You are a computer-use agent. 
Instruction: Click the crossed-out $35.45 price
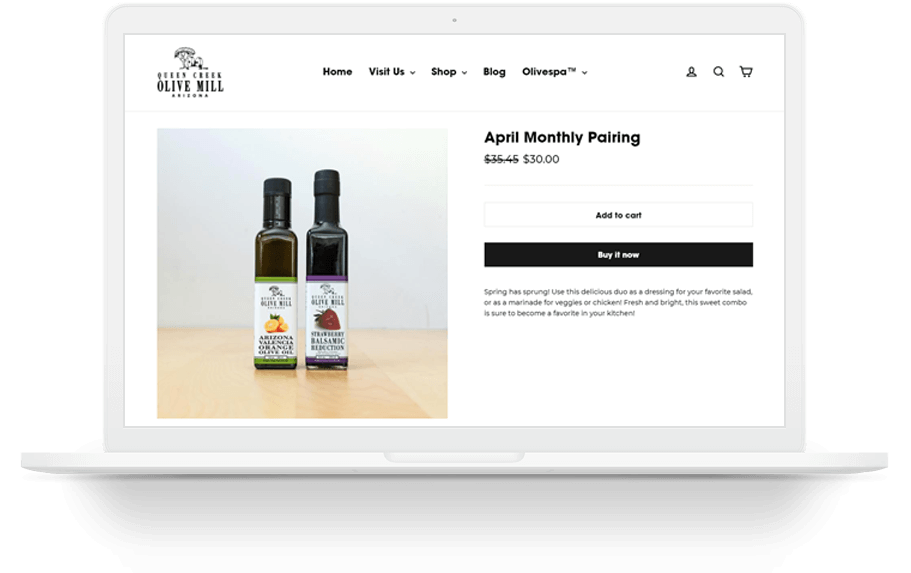[501, 159]
